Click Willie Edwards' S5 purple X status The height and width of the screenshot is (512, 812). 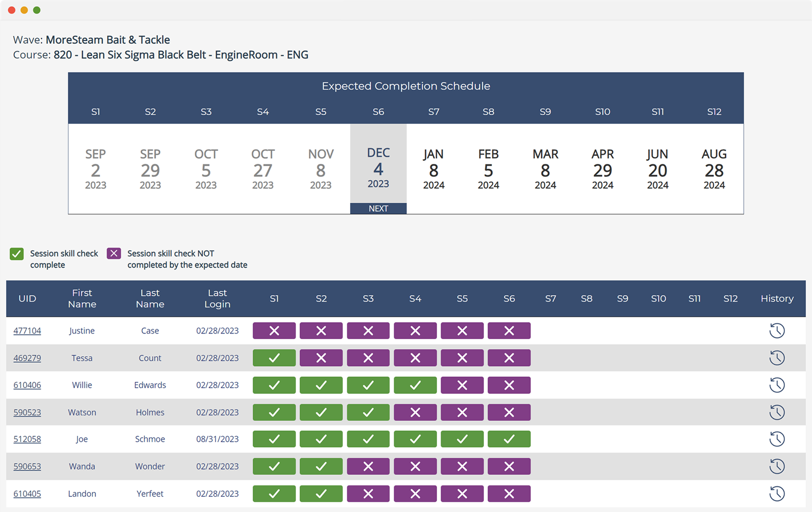click(x=462, y=385)
